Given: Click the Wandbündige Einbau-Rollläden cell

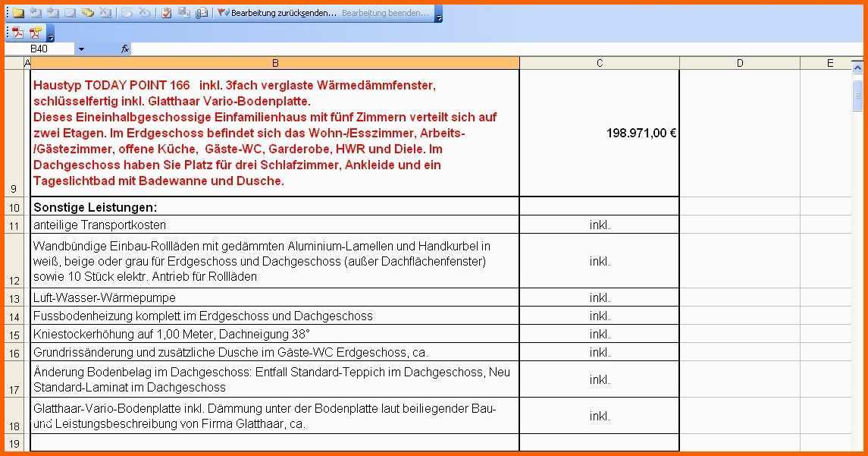Looking at the screenshot, I should (x=275, y=261).
